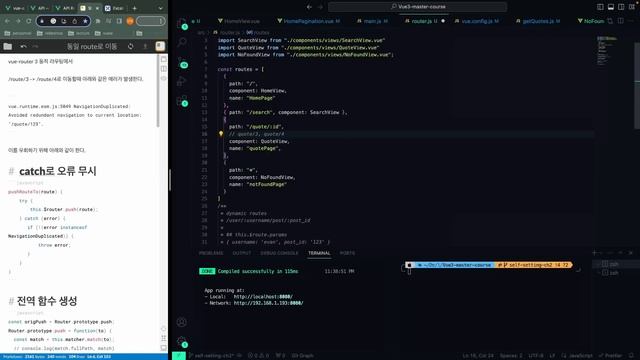Click the code minimap in the editor
This screenshot has width=640, height=360.
point(607,51)
